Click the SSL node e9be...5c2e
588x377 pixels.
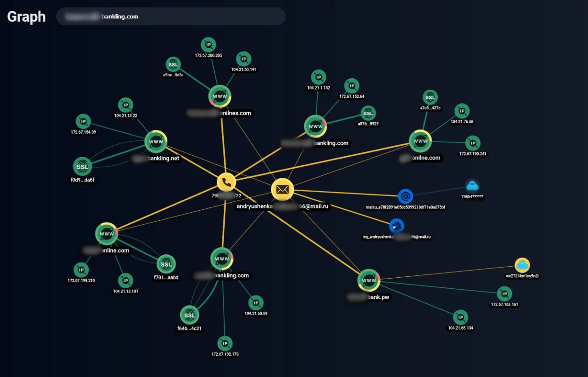(x=173, y=64)
